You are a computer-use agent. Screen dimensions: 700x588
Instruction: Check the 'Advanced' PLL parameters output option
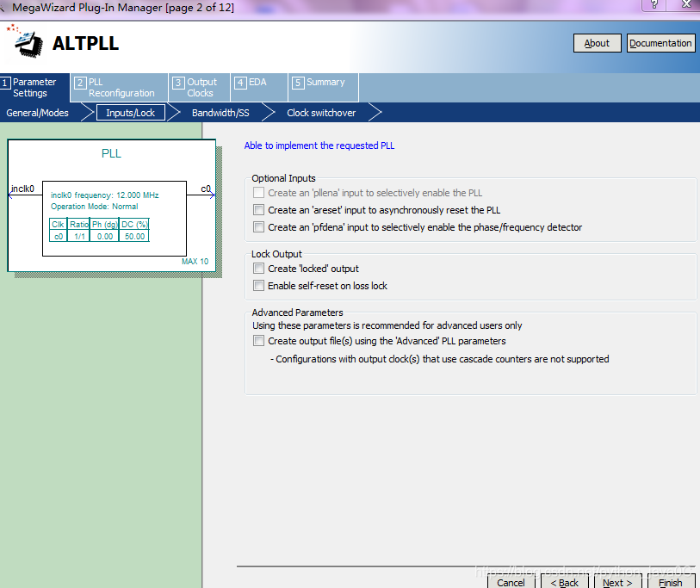258,341
